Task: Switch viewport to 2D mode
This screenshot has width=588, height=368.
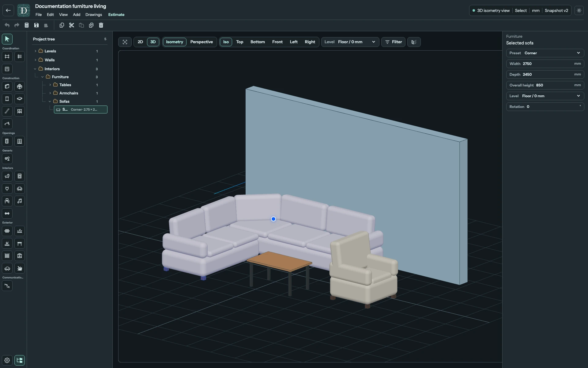Action: (140, 42)
